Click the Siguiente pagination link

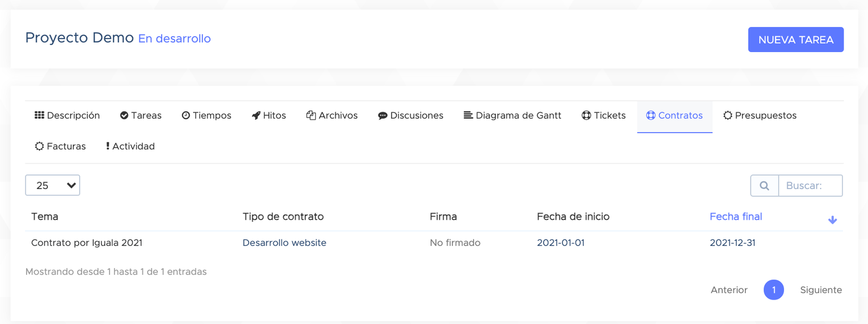[821, 290]
